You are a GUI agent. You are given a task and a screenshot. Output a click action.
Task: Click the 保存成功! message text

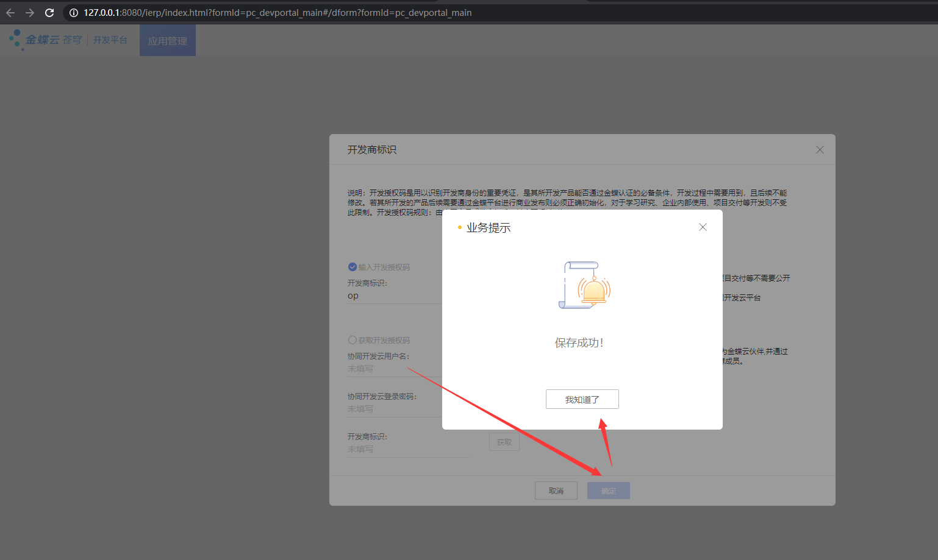[579, 343]
